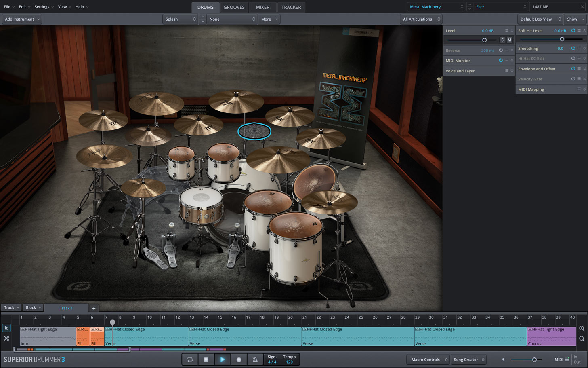Solo the instrument with S button
Image resolution: width=588 pixels, height=368 pixels.
click(x=502, y=40)
